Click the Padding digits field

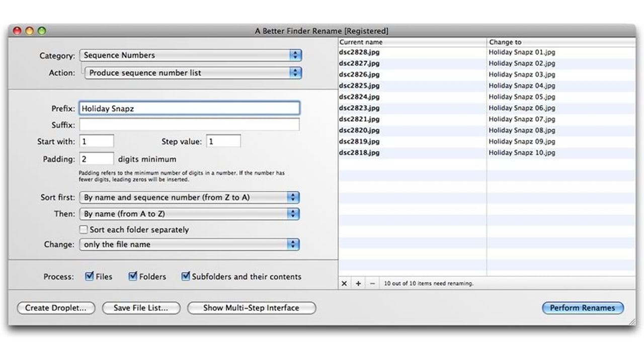(97, 159)
